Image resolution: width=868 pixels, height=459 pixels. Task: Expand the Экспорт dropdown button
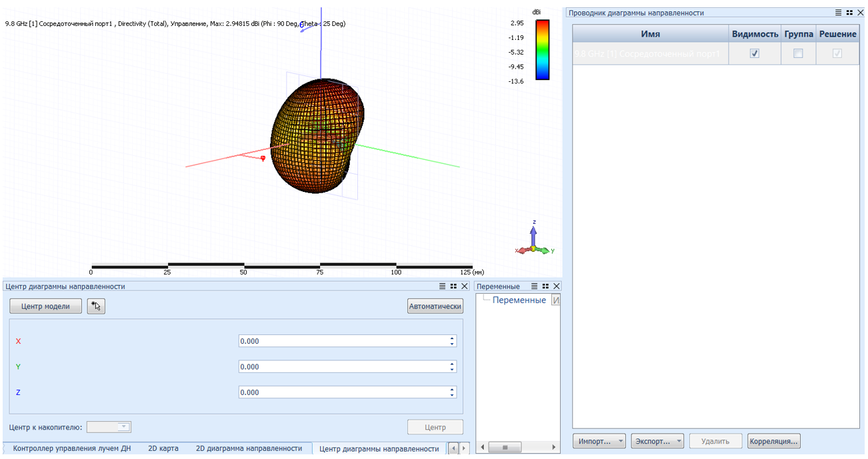[x=658, y=441]
